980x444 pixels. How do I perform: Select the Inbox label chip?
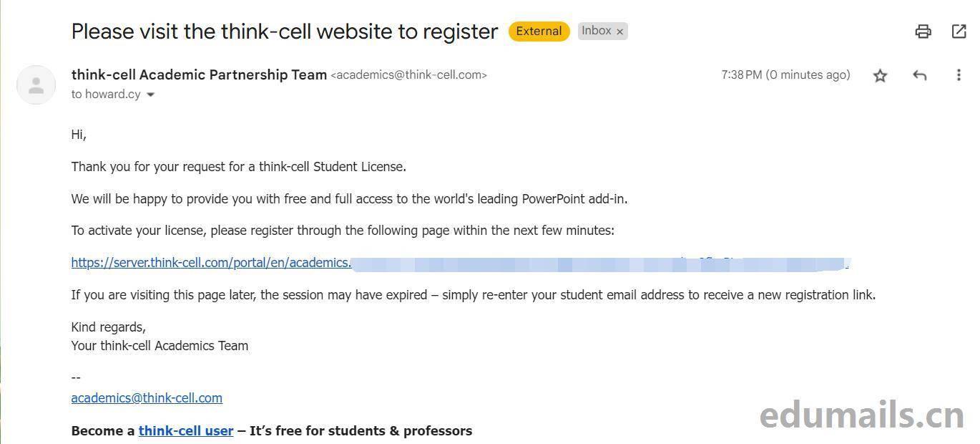[596, 31]
